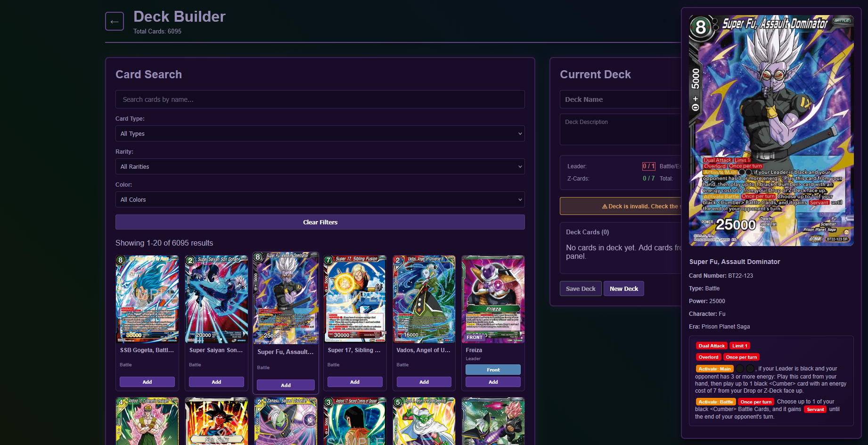Viewport: 868px width, 445px height.
Task: Click the large Super Fu card preview image
Action: pyautogui.click(x=771, y=131)
